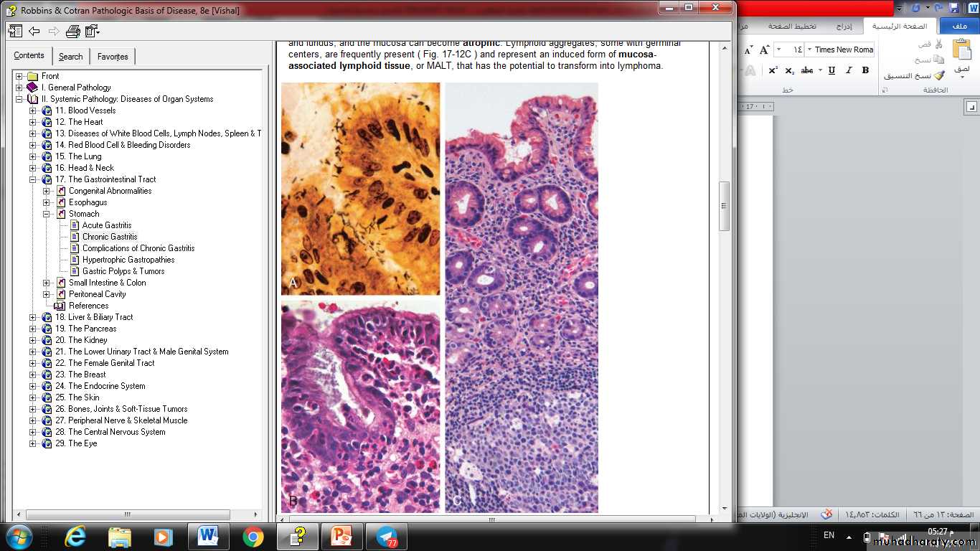
Task: Print the current help topic
Action: (72, 31)
